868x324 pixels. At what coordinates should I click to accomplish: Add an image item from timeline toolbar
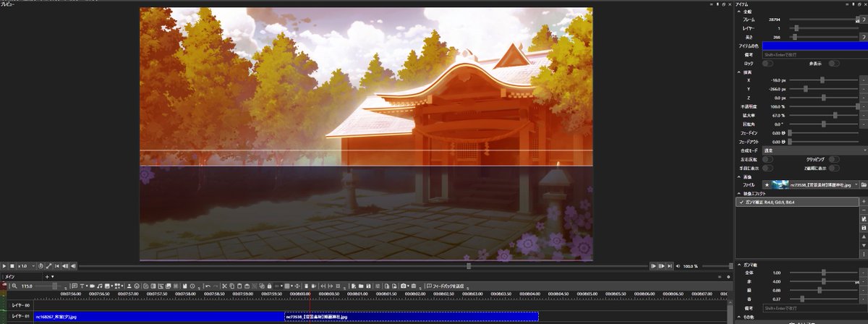107,286
